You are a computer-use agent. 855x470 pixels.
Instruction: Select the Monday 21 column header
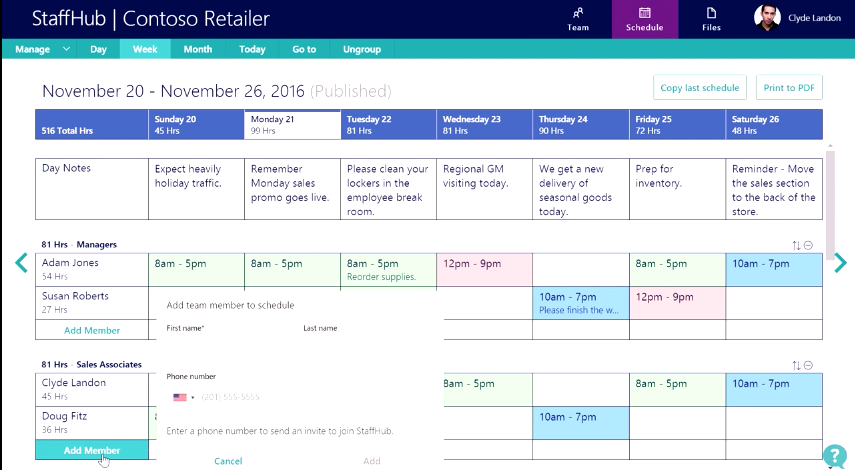point(292,124)
